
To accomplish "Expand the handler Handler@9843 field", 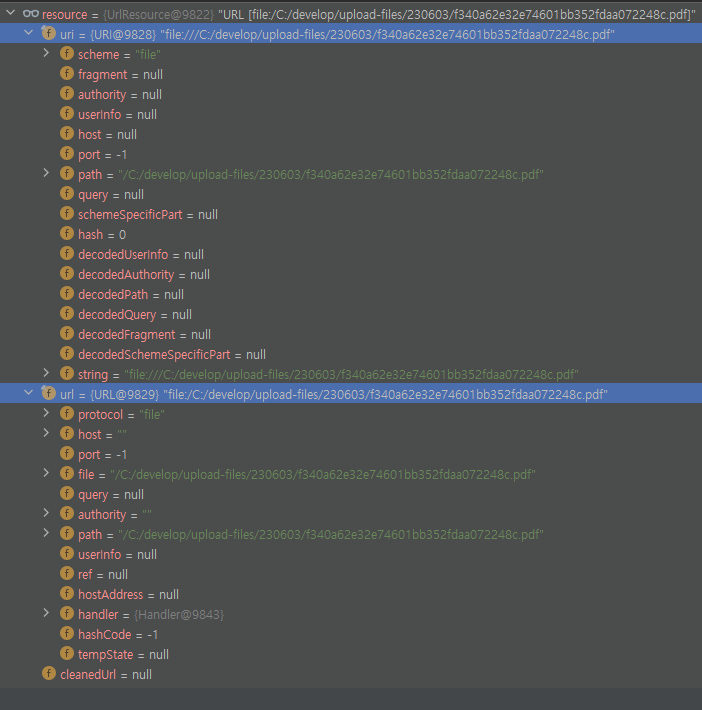I will 46,613.
